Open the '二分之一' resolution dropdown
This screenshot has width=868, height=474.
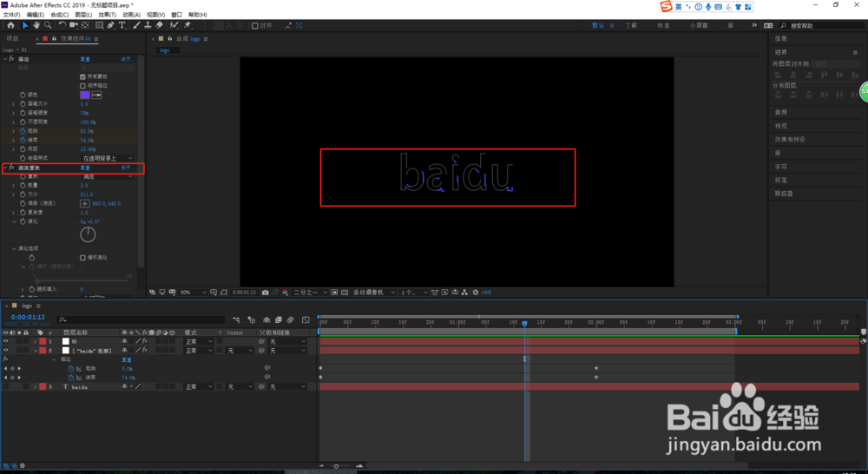(x=310, y=293)
